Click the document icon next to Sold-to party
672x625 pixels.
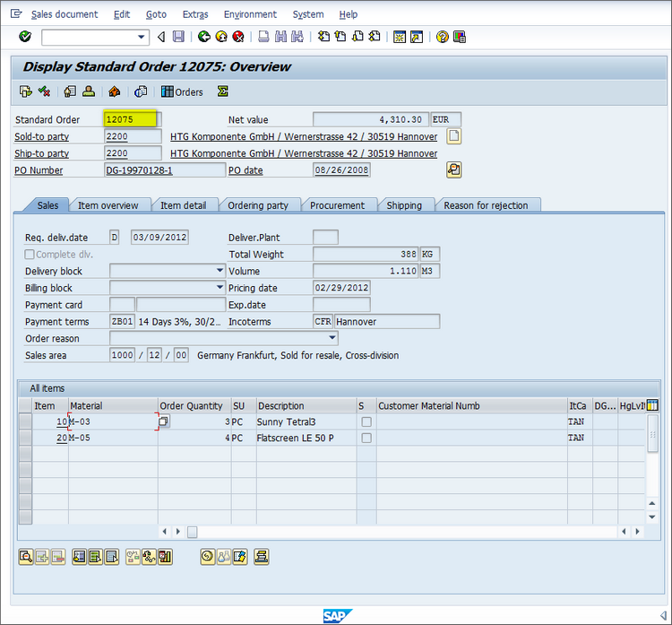454,136
